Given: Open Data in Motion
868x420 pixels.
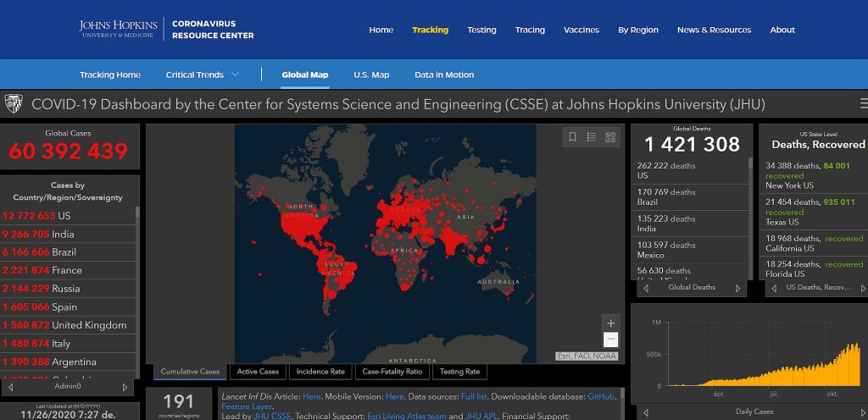Looking at the screenshot, I should tap(444, 75).
